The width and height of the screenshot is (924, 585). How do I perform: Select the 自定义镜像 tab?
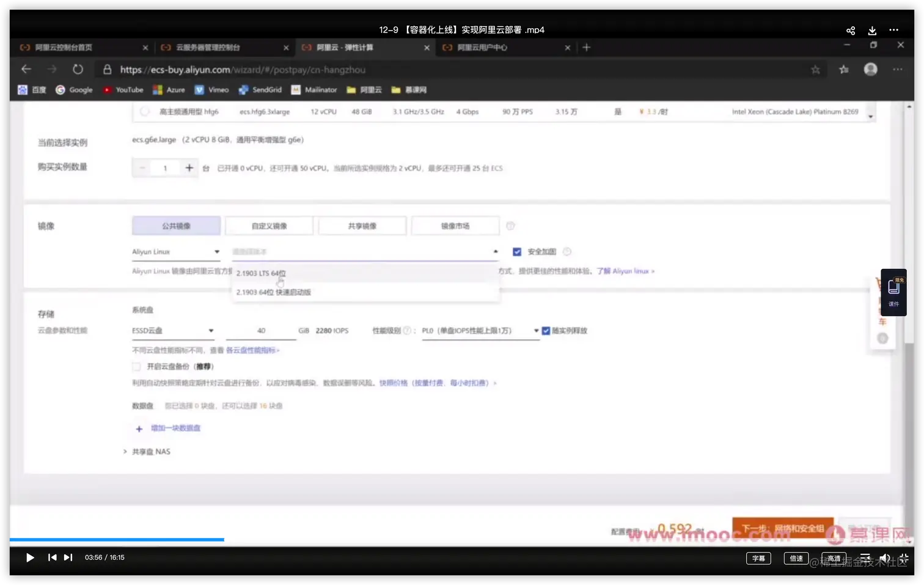click(x=269, y=226)
